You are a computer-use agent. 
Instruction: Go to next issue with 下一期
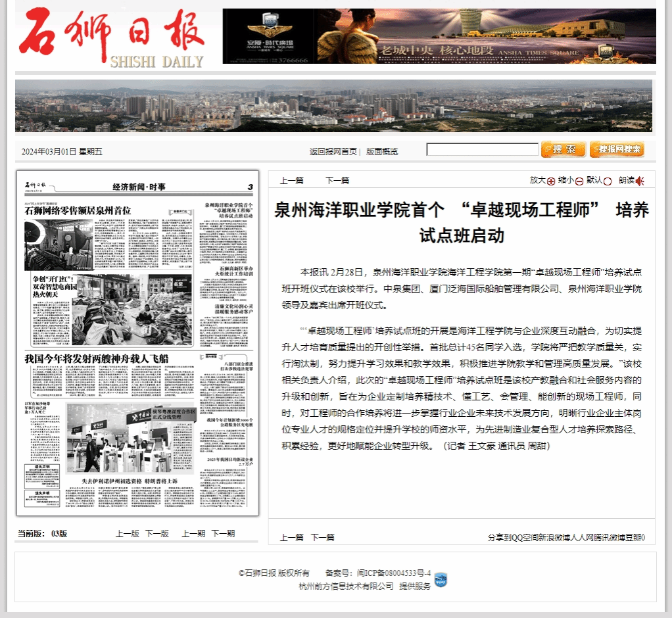tap(223, 533)
